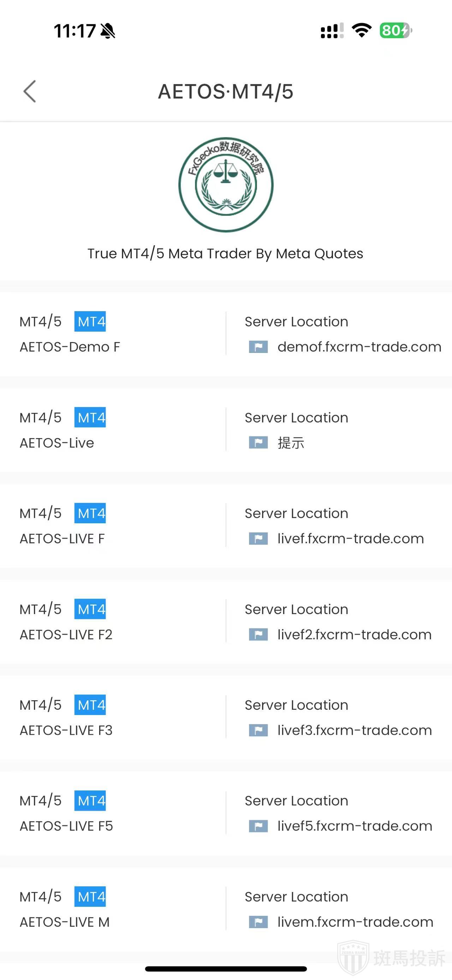
Task: Select the AETOS-LIVE F5 server entry
Action: [66, 826]
